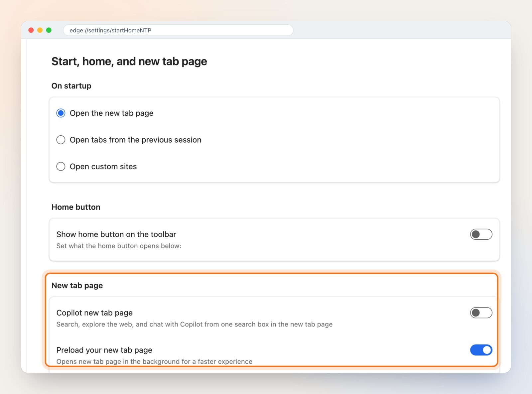This screenshot has width=532, height=394.
Task: Select 'Open the new tab page' radio button
Action: [x=61, y=113]
